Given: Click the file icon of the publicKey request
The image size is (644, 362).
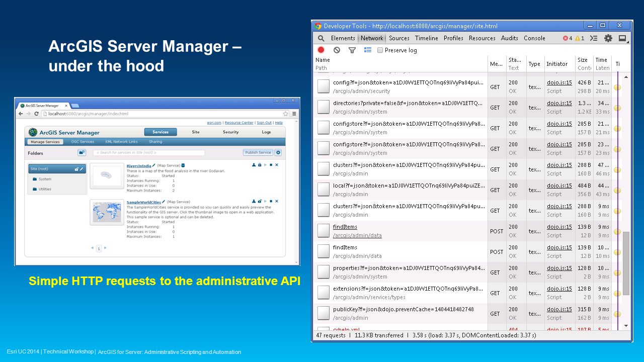Looking at the screenshot, I should tap(324, 313).
